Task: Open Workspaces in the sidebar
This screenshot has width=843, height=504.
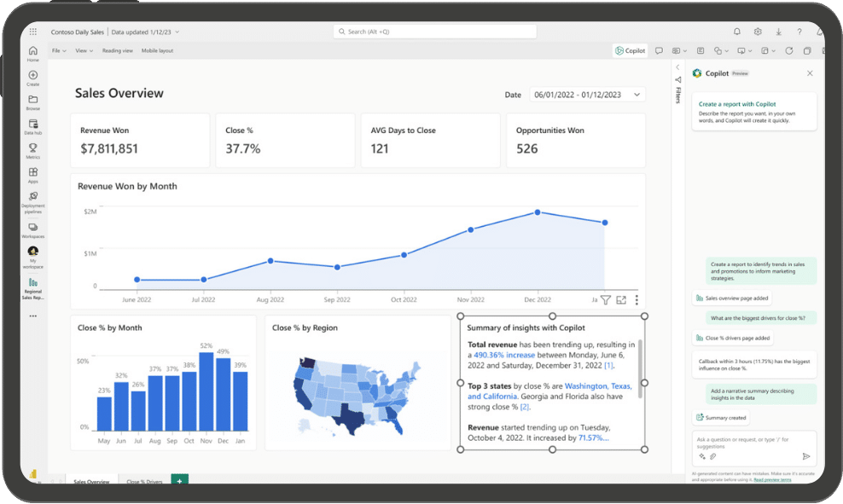Action: coord(32,230)
